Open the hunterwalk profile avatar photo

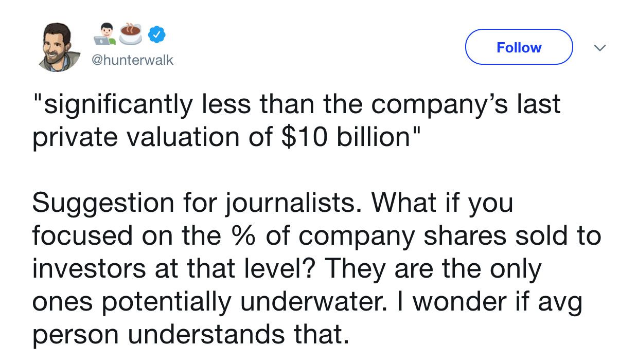point(57,47)
